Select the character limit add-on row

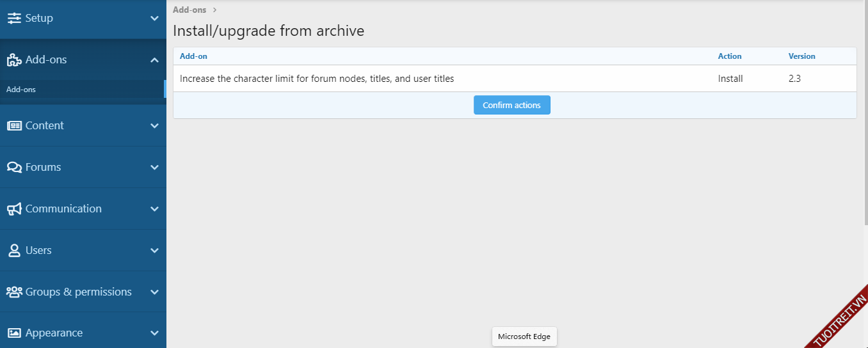point(317,79)
